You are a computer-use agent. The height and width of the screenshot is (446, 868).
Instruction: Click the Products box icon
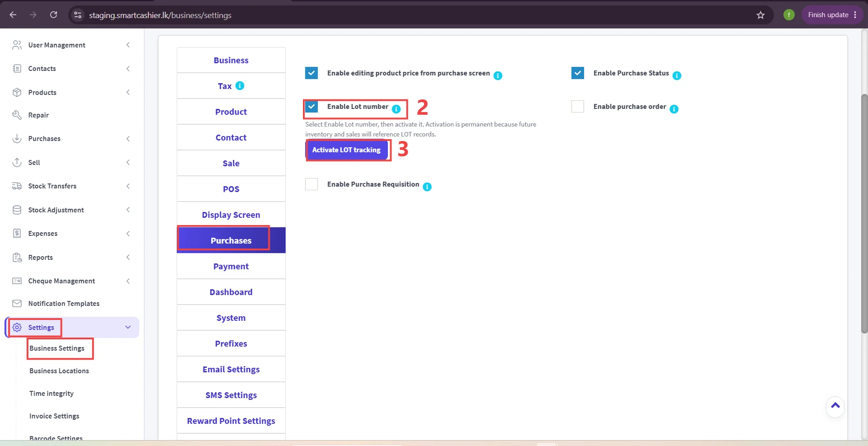tap(17, 92)
